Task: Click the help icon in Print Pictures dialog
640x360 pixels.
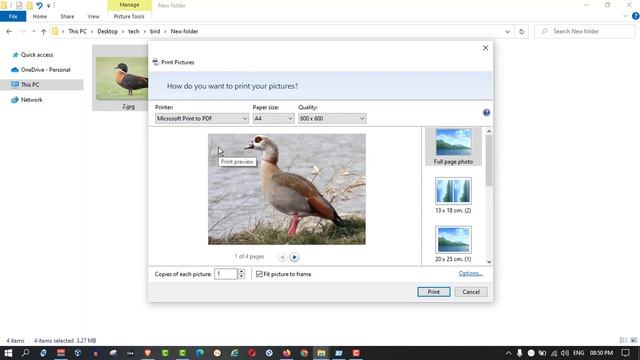Action: coord(486,113)
